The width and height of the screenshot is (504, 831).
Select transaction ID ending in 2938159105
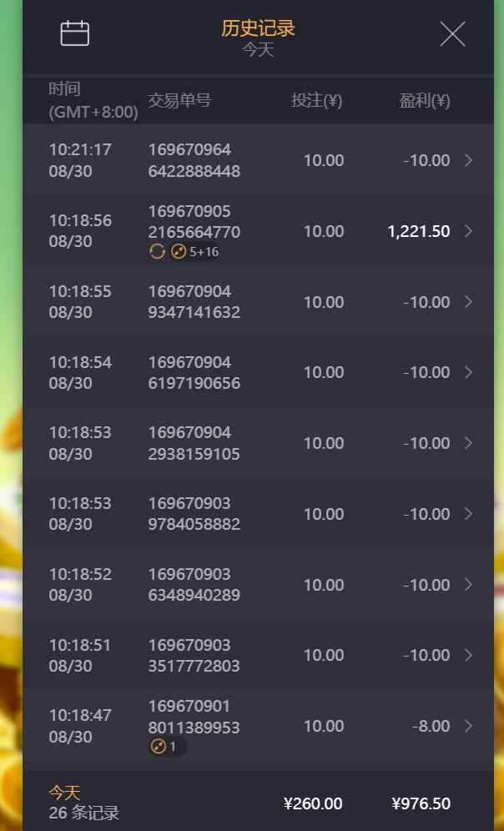coord(194,443)
